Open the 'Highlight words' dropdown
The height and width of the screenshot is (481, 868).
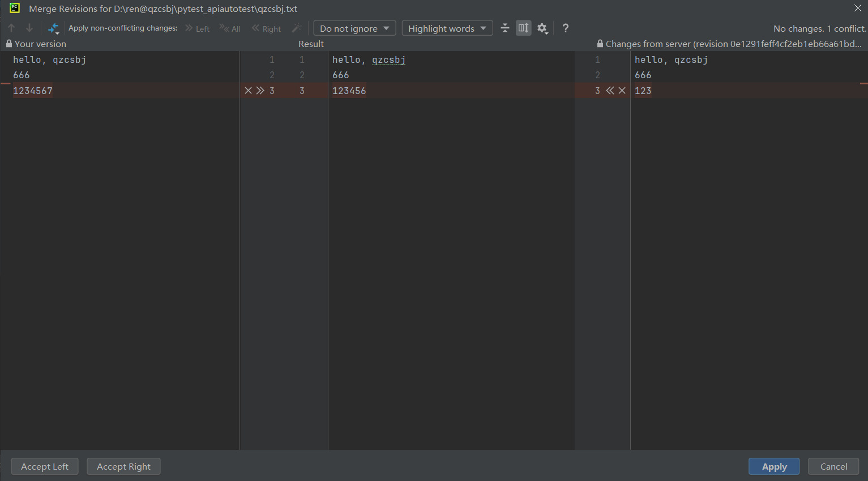point(447,28)
